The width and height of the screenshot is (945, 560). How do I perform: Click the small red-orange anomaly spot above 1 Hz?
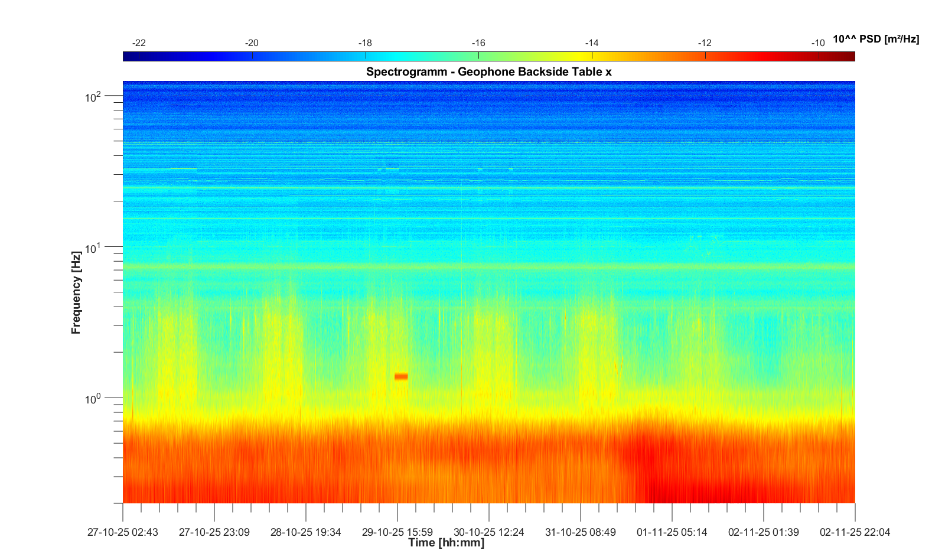pyautogui.click(x=401, y=376)
